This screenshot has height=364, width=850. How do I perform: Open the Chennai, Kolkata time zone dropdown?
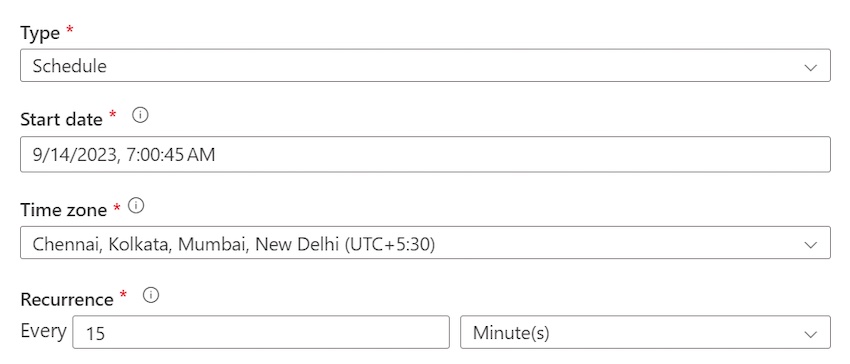coord(425,242)
